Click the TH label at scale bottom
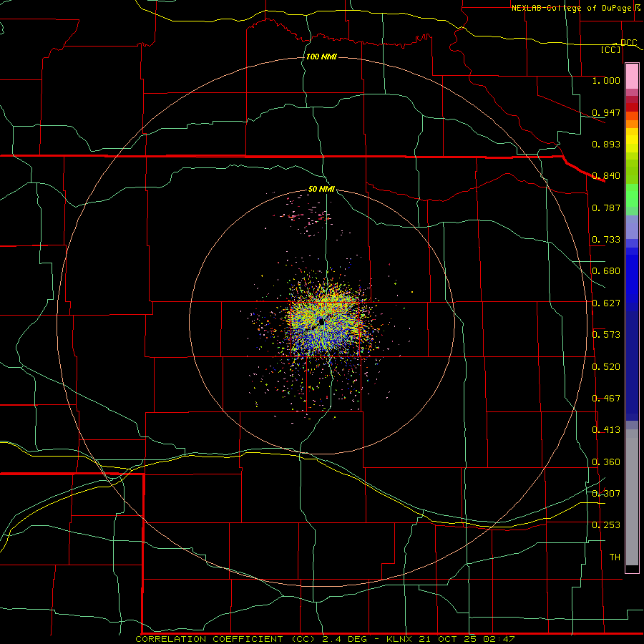Image resolution: width=644 pixels, height=644 pixels. (x=615, y=557)
